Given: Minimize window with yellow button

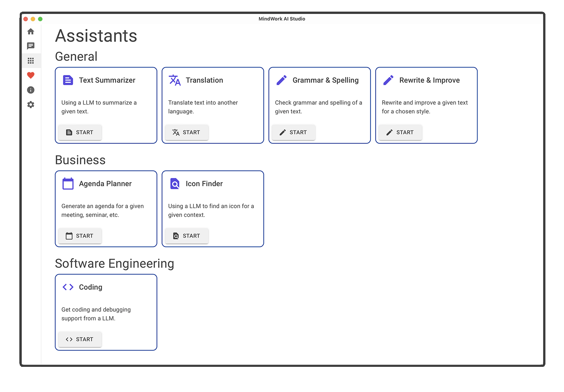Looking at the screenshot, I should pos(33,19).
